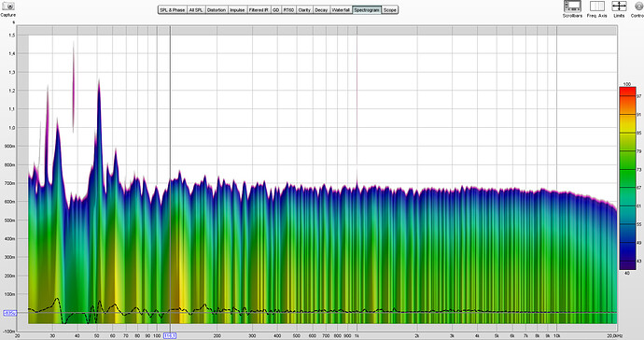Open the Limits icon
Image resolution: width=644 pixels, height=340 pixels.
click(619, 7)
